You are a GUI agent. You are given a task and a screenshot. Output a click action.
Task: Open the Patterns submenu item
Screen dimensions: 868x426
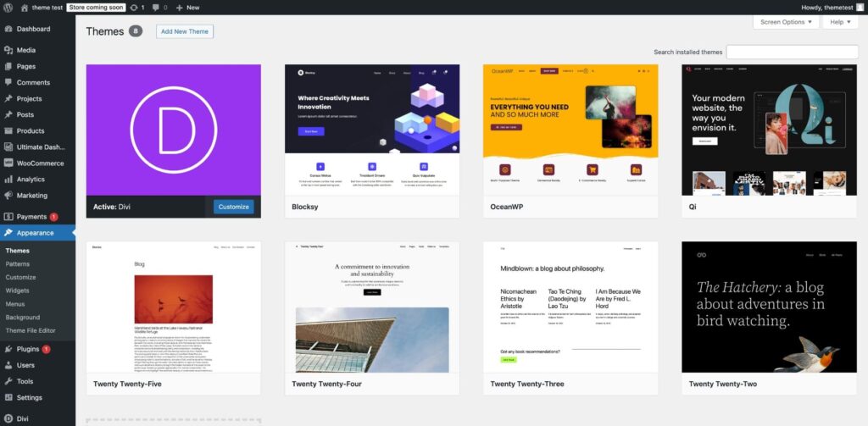[x=18, y=264]
